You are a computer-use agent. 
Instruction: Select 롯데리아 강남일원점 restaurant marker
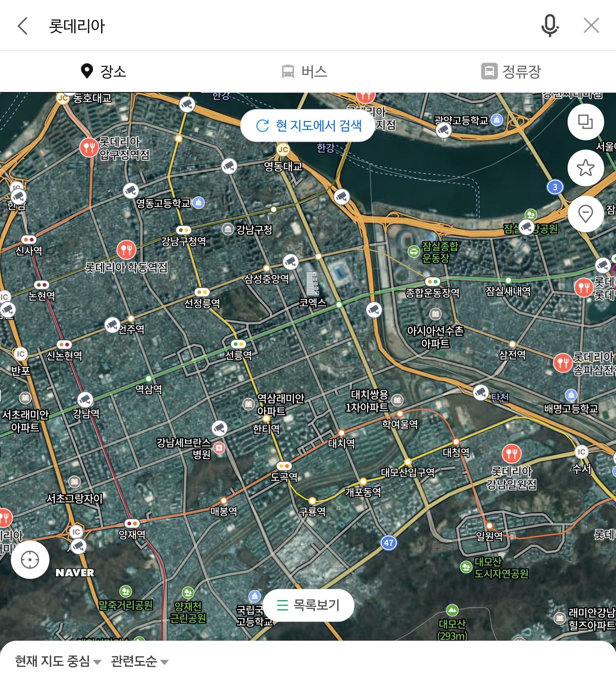(511, 454)
